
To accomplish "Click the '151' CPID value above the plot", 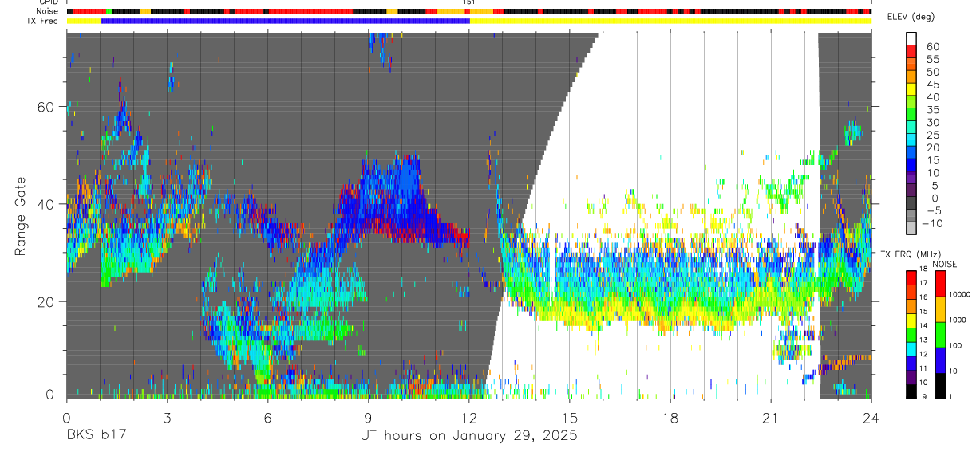I will pyautogui.click(x=469, y=3).
